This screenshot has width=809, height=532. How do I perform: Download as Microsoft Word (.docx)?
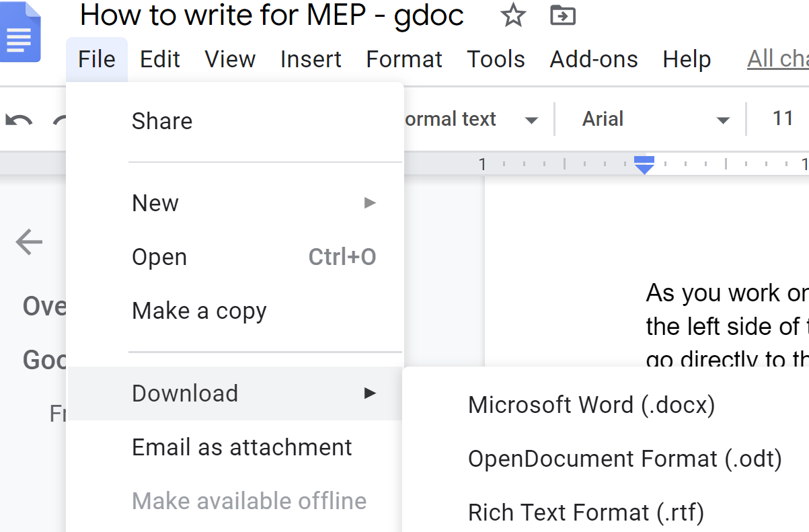tap(605, 405)
